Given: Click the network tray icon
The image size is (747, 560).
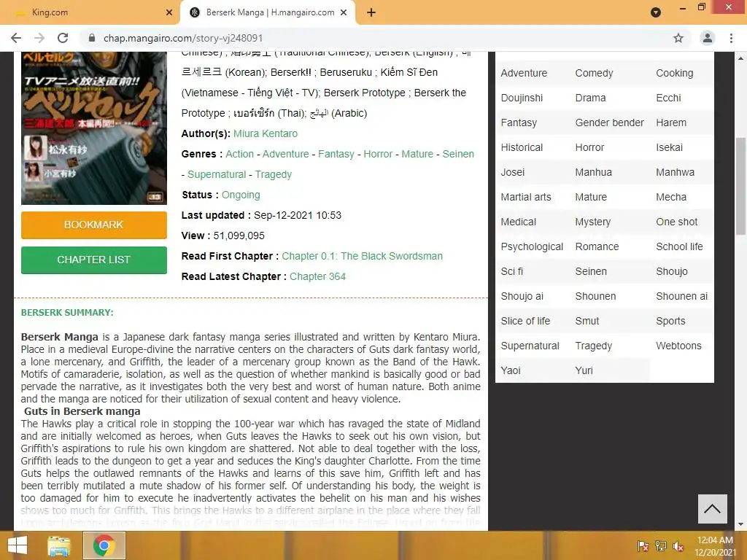Looking at the screenshot, I should [661, 545].
